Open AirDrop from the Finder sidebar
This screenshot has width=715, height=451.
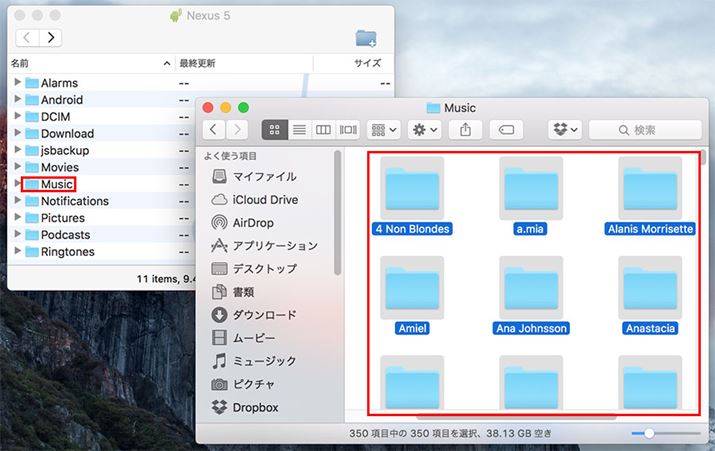coord(252,222)
